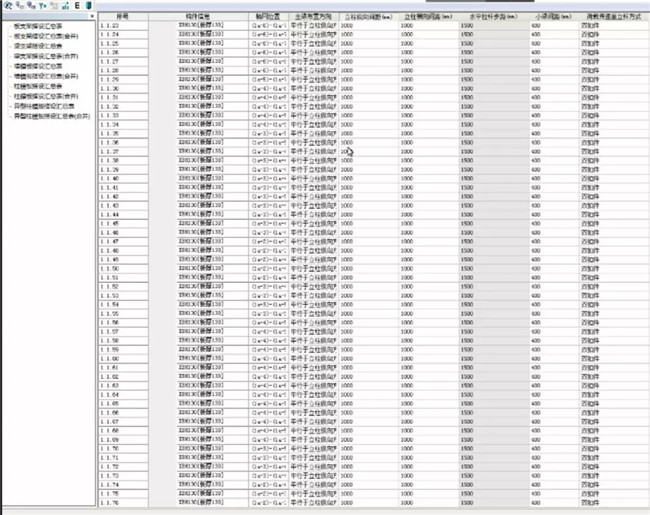The width and height of the screenshot is (650, 515).
Task: Select tree item 板支架搭设汇总表
Action: [x=38, y=26]
